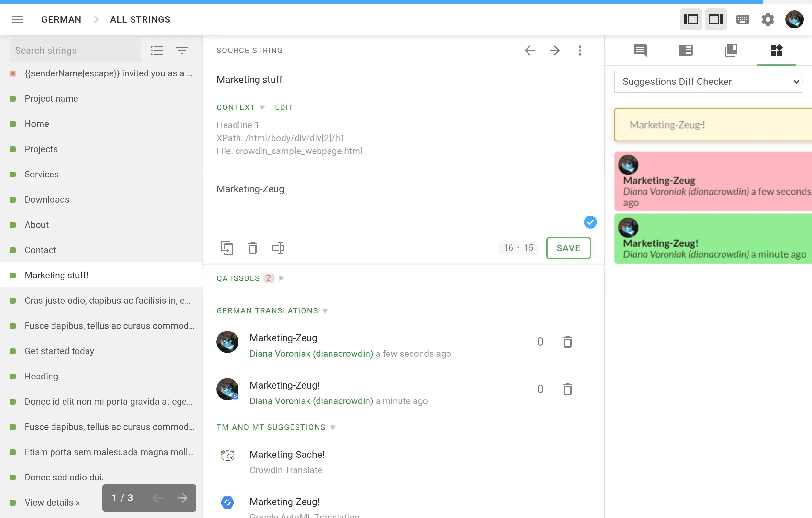The height and width of the screenshot is (518, 812).
Task: Open the three-dot string menu
Action: click(x=580, y=51)
